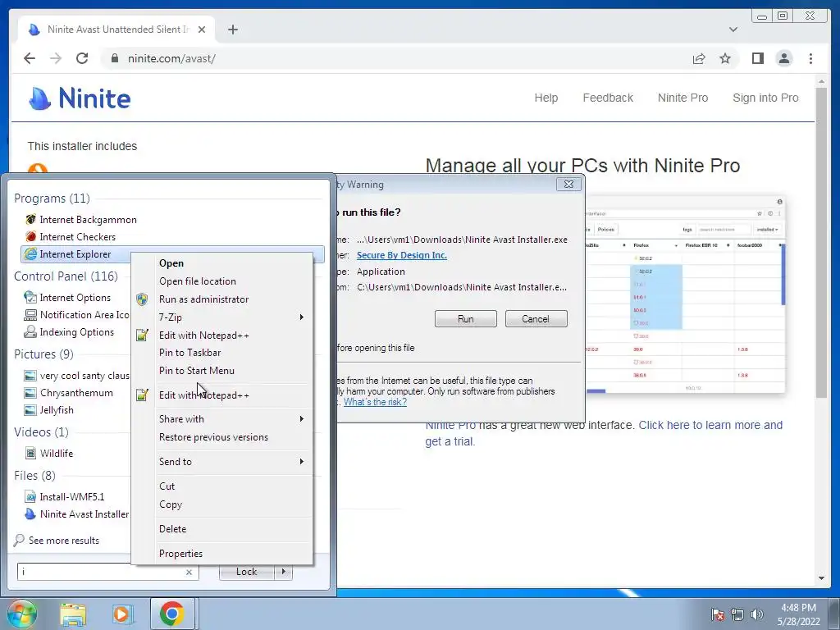This screenshot has width=840, height=630.
Task: Open Chrome's three-dot menu
Action: pyautogui.click(x=810, y=58)
